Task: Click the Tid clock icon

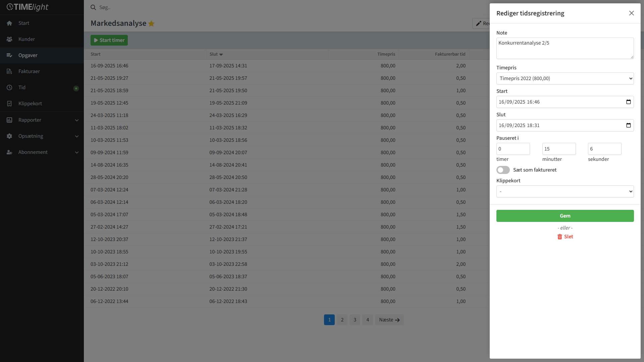Action: pos(9,87)
